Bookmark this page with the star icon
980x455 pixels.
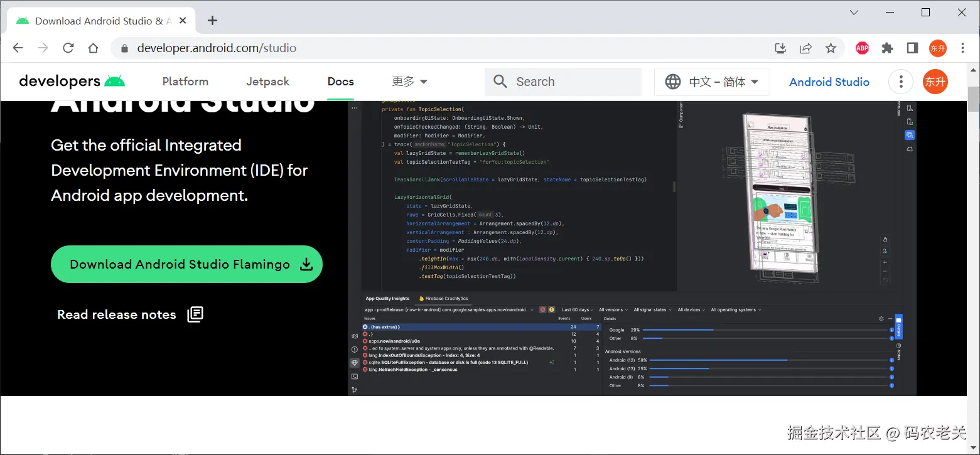click(831, 48)
